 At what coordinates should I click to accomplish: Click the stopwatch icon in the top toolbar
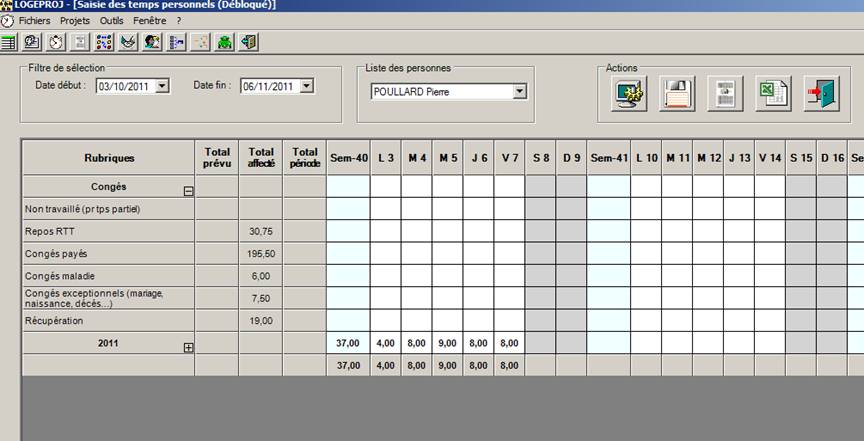[x=56, y=42]
